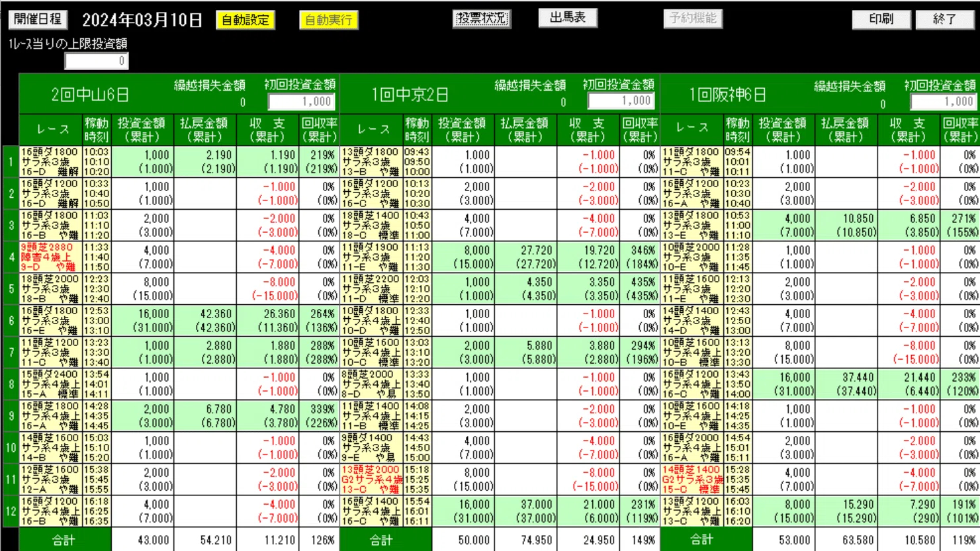Screen dimensions: 980x551
Task: Click the 2回中山6日 venue header
Action: [91, 95]
